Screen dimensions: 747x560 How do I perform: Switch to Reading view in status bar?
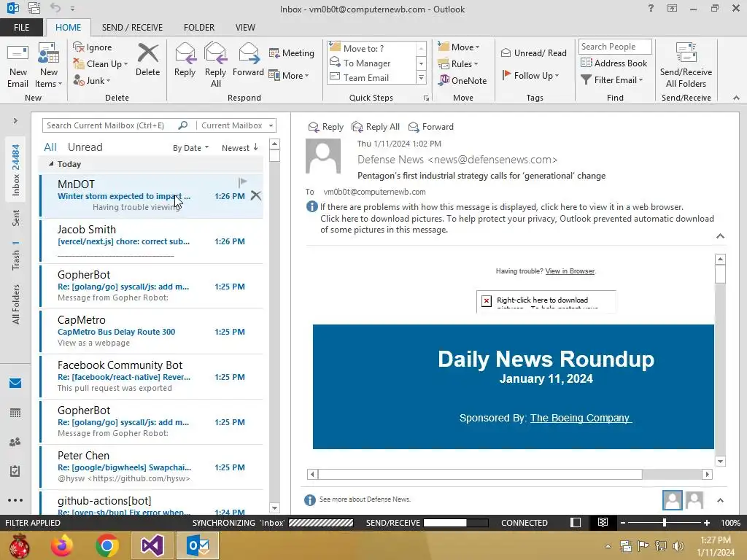[603, 522]
